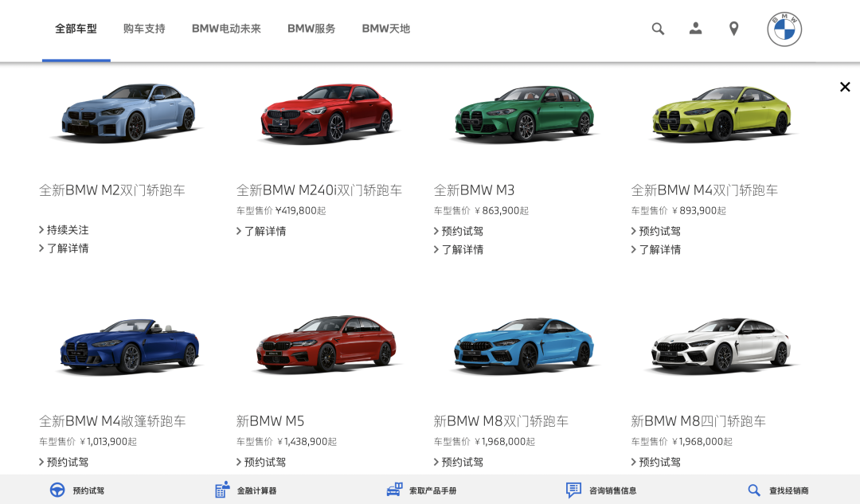Open the BMW服务 menu

coord(311,29)
